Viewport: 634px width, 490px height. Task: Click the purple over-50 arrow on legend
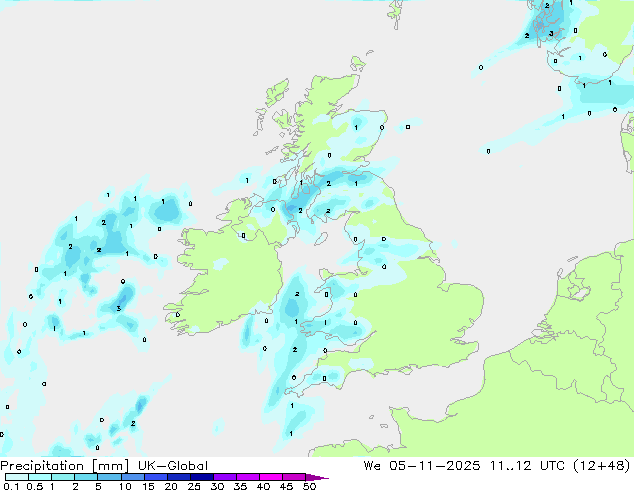[x=317, y=477]
